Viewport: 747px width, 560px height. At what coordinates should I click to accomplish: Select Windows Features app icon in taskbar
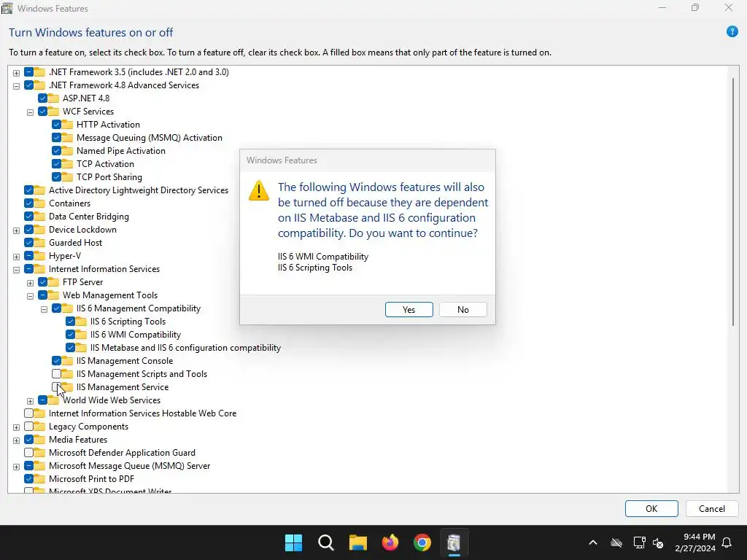[454, 542]
